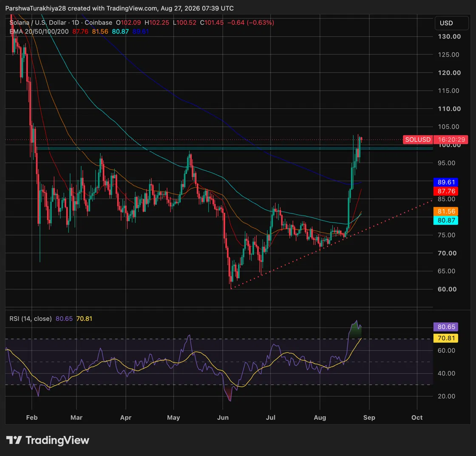Image resolution: width=476 pixels, height=456 pixels.
Task: Click the yellow 70.81 RSI axis label
Action: click(x=446, y=338)
